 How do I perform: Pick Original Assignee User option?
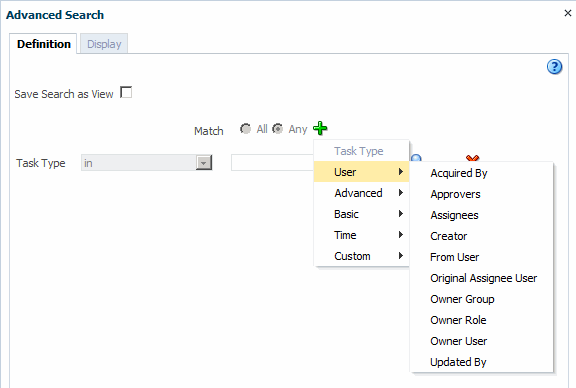click(x=481, y=278)
